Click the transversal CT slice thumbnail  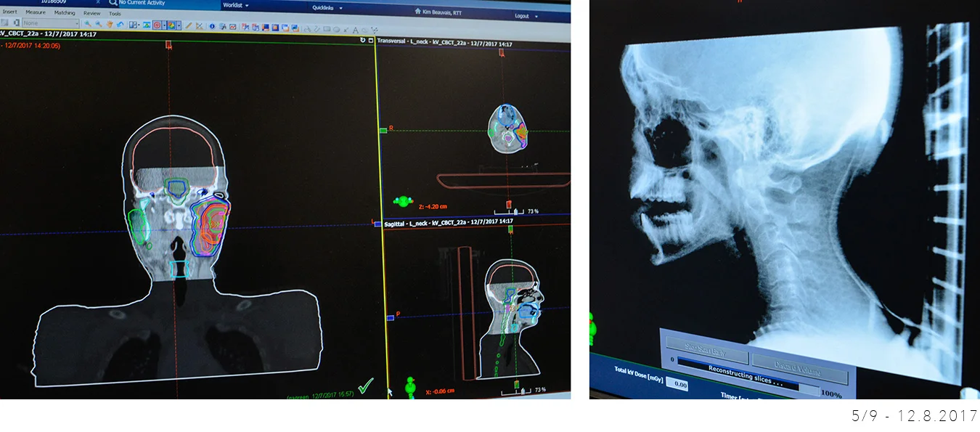pyautogui.click(x=507, y=128)
